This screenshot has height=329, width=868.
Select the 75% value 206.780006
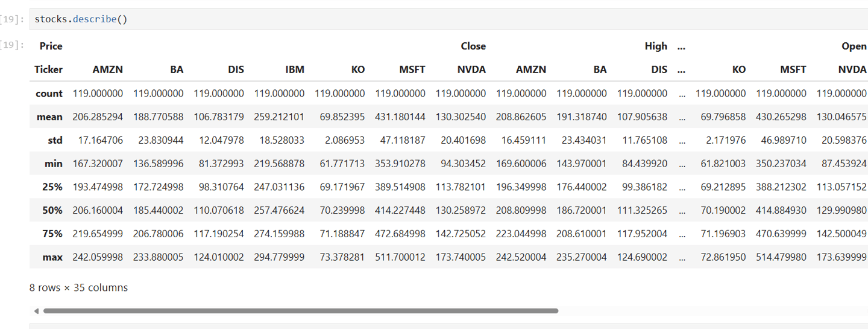[159, 234]
